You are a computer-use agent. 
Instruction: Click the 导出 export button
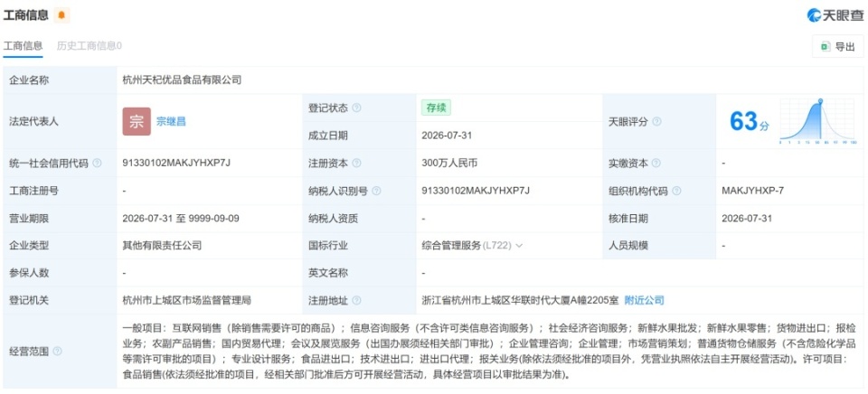pos(838,47)
